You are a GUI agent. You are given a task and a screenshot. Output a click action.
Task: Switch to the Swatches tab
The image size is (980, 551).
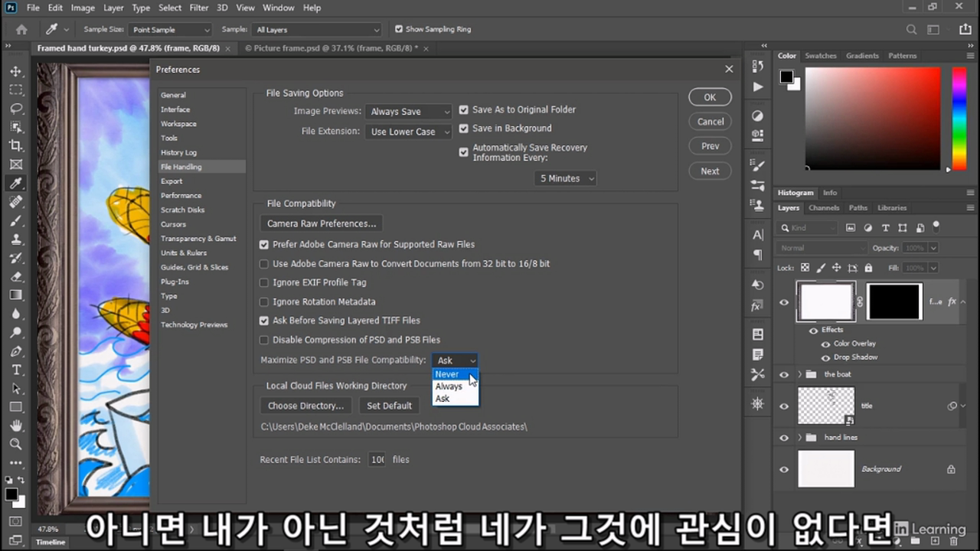(x=821, y=56)
